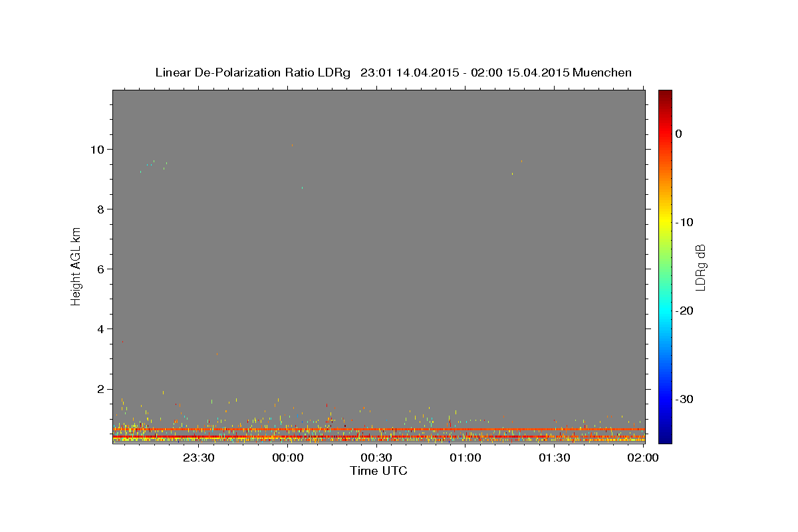This screenshot has height=532, width=798.
Task: Select the Height AGL km axis label
Action: [76, 266]
